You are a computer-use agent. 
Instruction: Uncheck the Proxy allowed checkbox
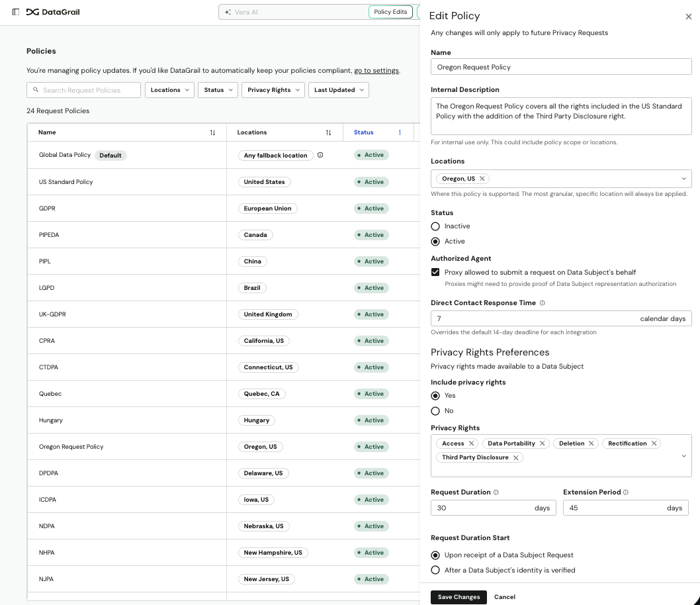pyautogui.click(x=435, y=272)
